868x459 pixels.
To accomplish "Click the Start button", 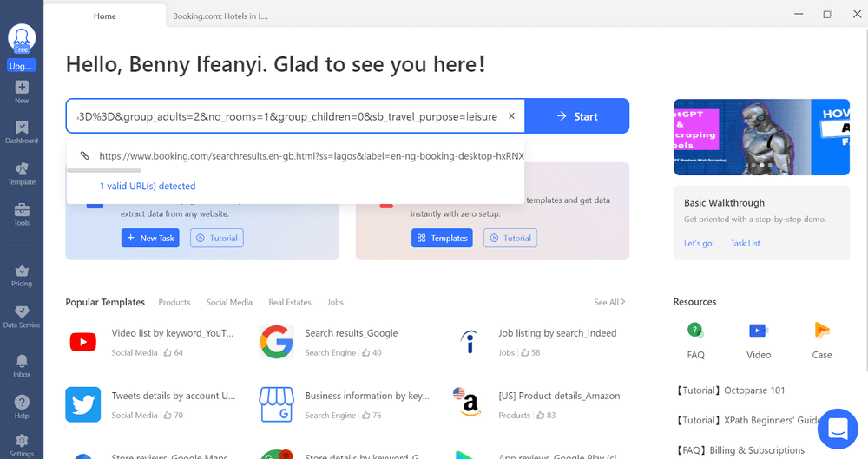I will point(577,116).
